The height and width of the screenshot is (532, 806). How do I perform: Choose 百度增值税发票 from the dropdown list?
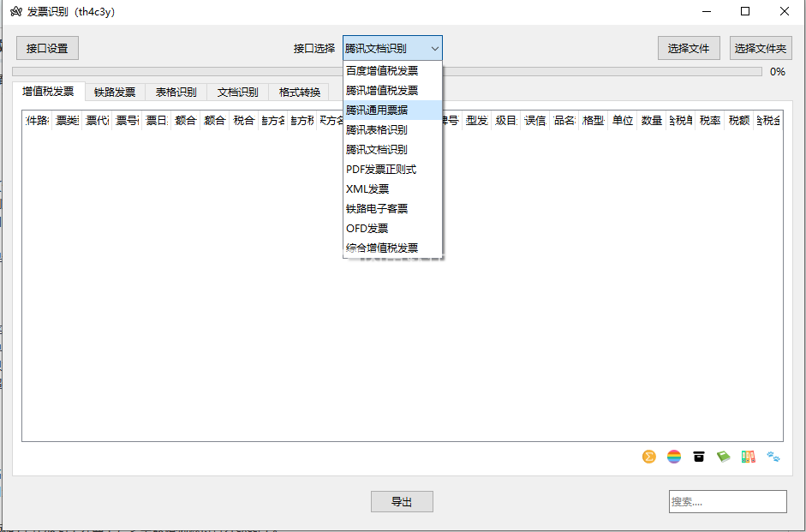[392, 71]
